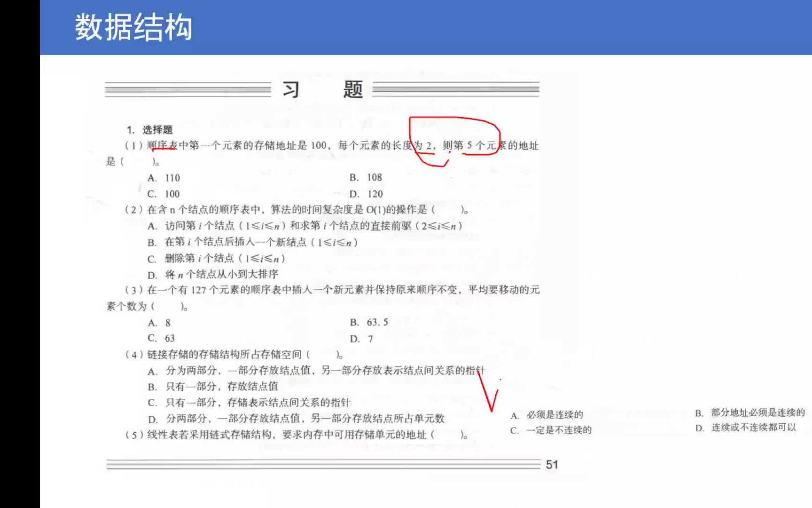
Task: Click question 3 about 127 个元素
Action: click(x=323, y=298)
